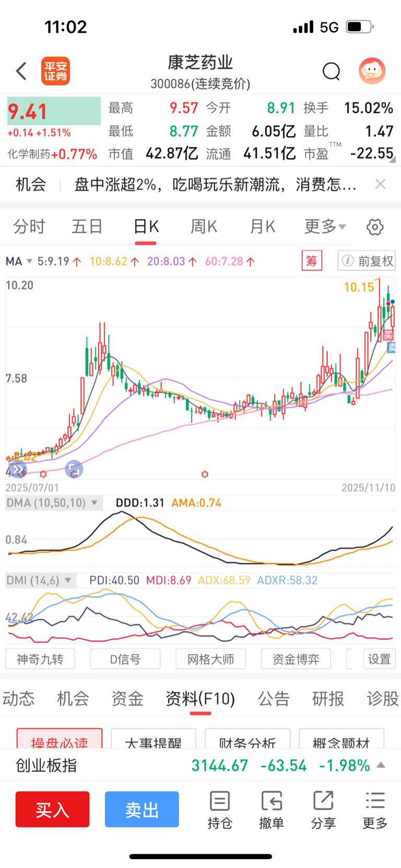Select the 周K chart tab
The image size is (401, 868).
pos(204,227)
